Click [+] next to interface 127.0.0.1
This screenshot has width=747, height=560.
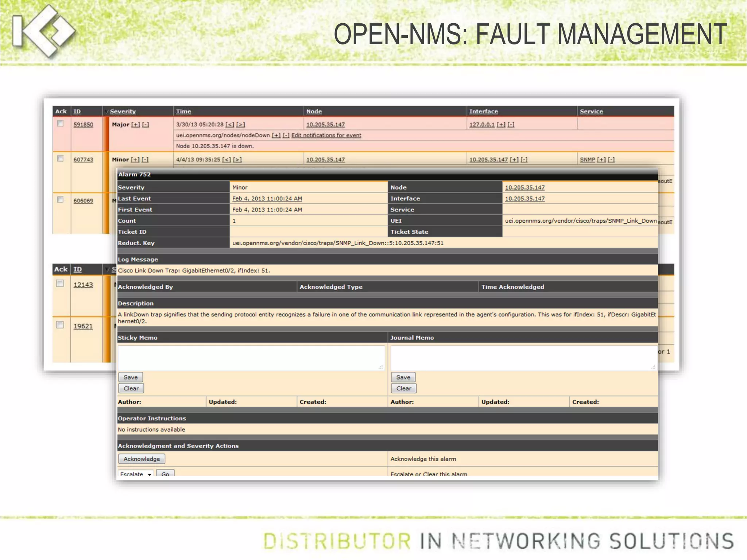point(501,125)
